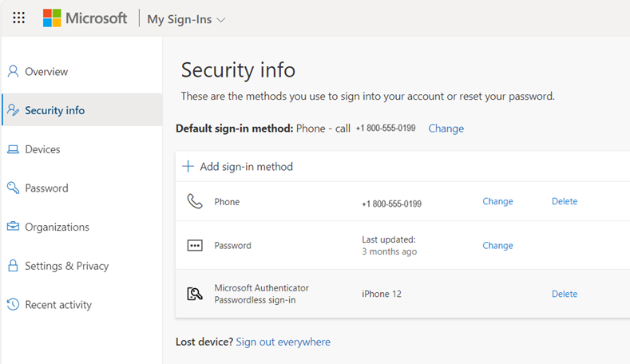This screenshot has width=630, height=364.
Task: Click the Overview person icon
Action: (13, 71)
